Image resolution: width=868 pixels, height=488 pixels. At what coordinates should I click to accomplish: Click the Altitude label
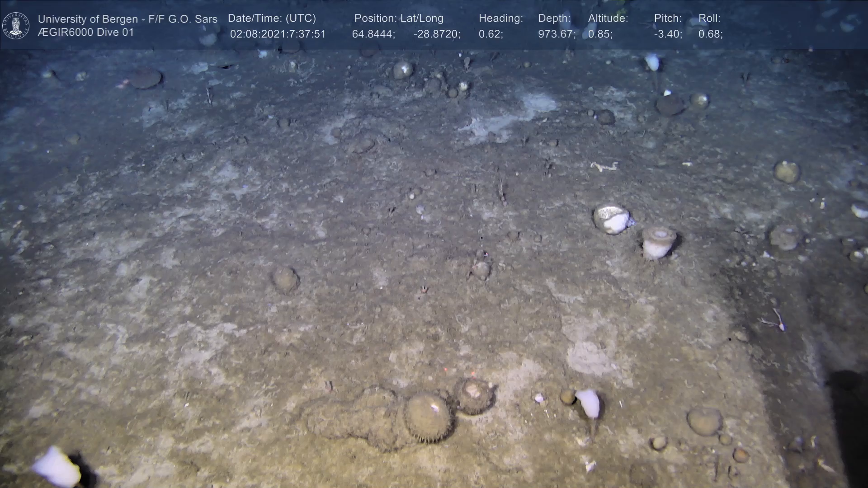pos(608,19)
